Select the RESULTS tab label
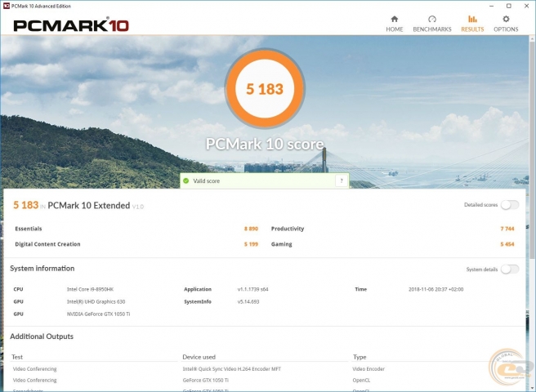 [472, 29]
